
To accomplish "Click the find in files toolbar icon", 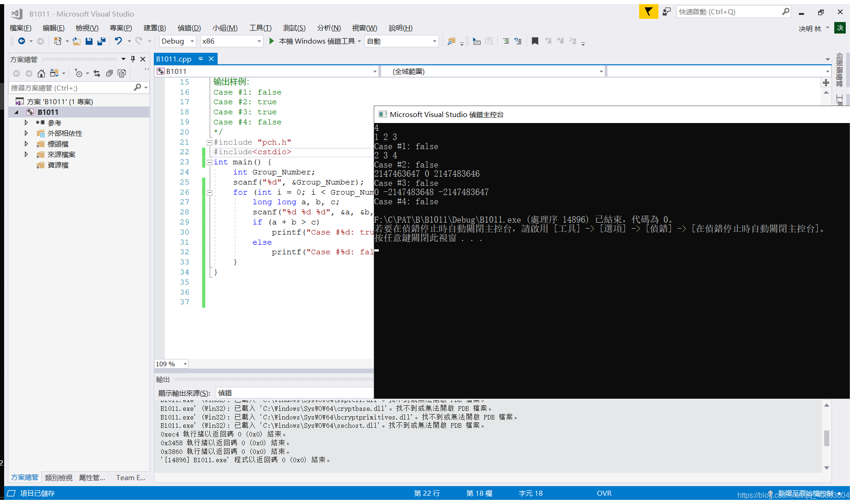I will tap(451, 41).
